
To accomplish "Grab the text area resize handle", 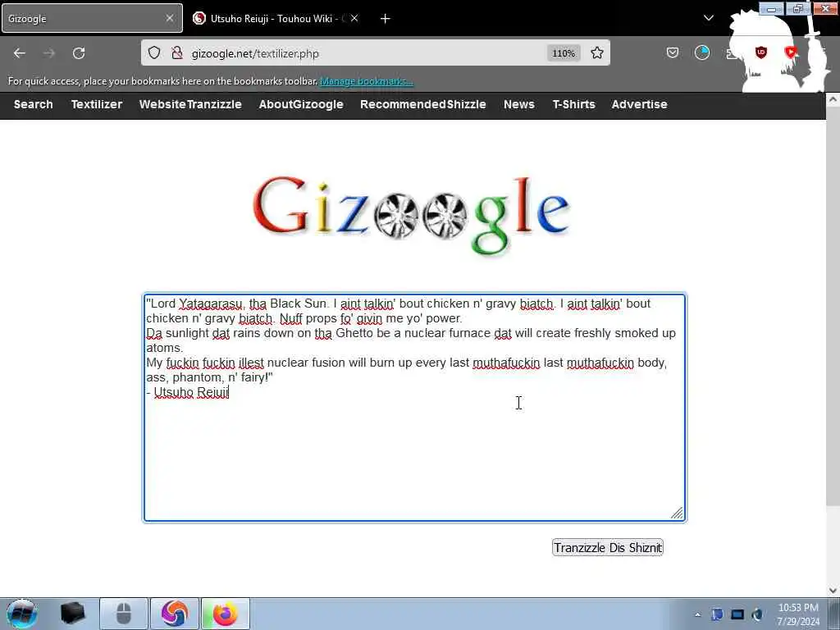I will pyautogui.click(x=677, y=514).
